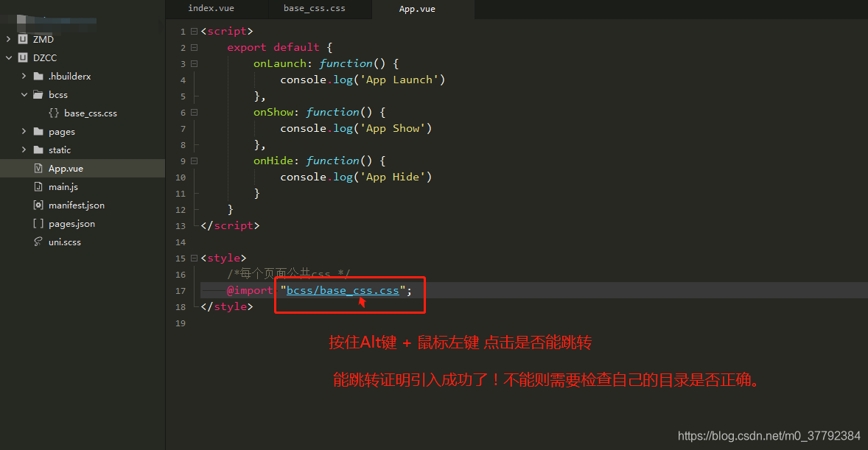
Task: Open main.js in the file tree
Action: tap(63, 187)
